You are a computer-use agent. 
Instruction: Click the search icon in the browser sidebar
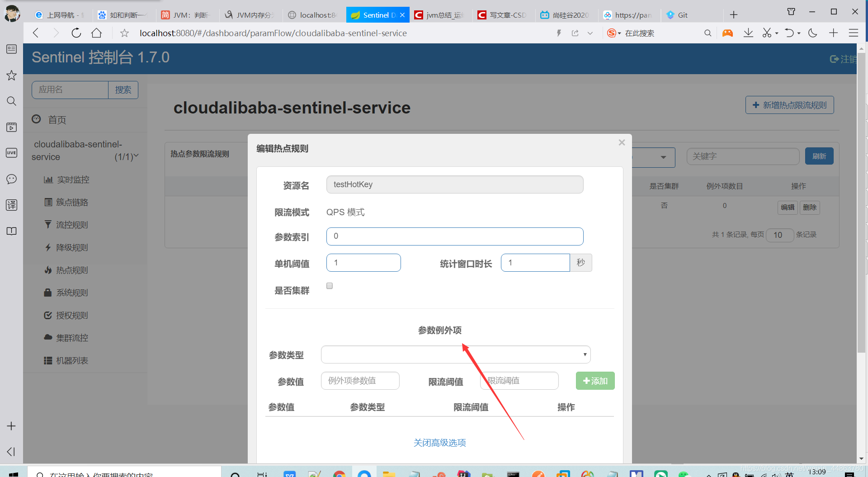point(11,101)
